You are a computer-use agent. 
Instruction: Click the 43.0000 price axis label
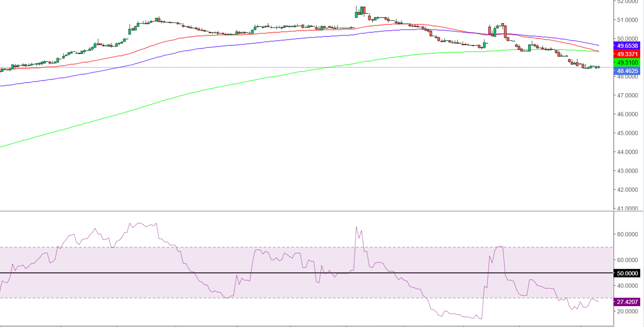(628, 171)
